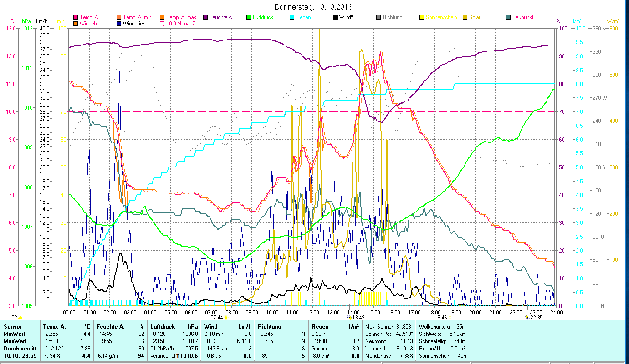Click the purple Feuchte A.* legend swatch
This screenshot has height=364, width=629.
tap(205, 17)
